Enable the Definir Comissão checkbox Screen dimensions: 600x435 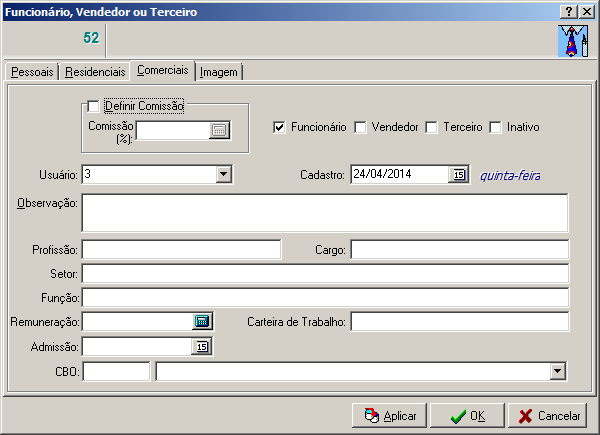pyautogui.click(x=94, y=106)
